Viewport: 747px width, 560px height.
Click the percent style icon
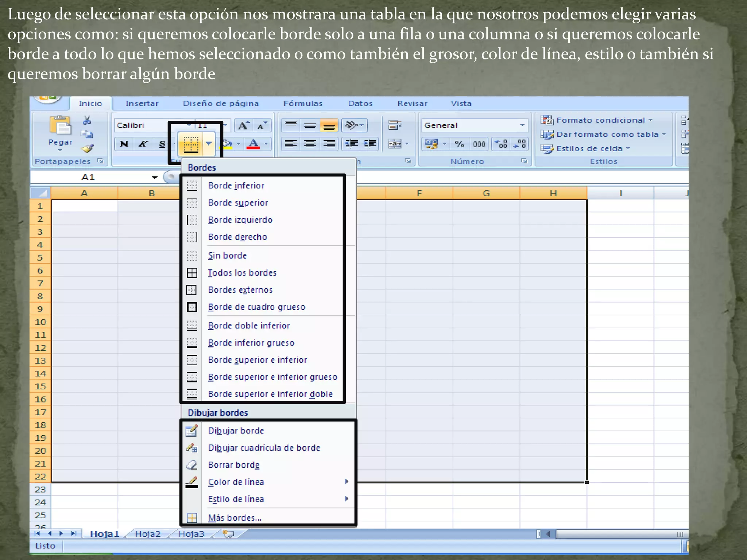click(459, 144)
